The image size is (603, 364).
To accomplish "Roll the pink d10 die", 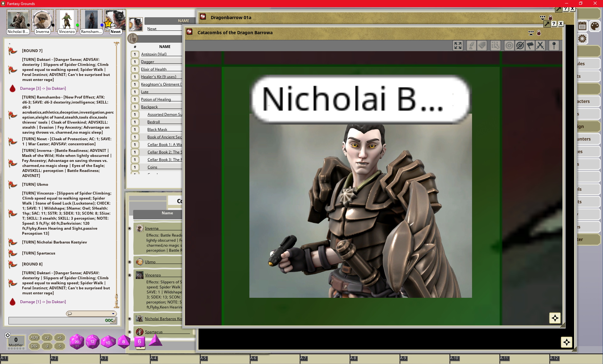I will 108,342.
